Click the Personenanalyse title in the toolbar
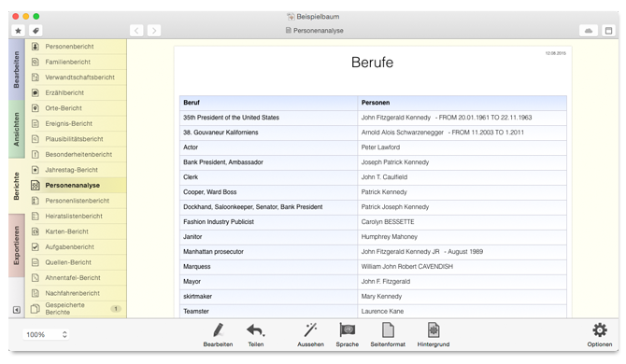This screenshot has width=626, height=364. (x=314, y=31)
